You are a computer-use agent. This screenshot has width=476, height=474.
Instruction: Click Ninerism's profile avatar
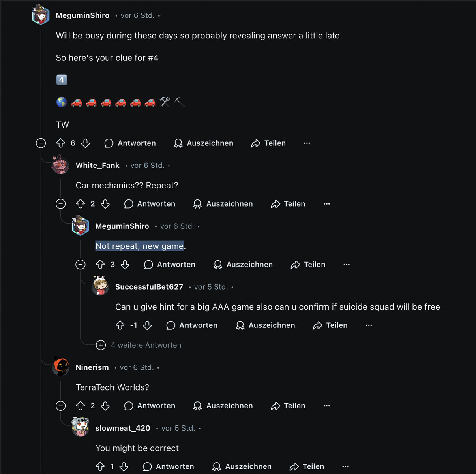pyautogui.click(x=61, y=367)
